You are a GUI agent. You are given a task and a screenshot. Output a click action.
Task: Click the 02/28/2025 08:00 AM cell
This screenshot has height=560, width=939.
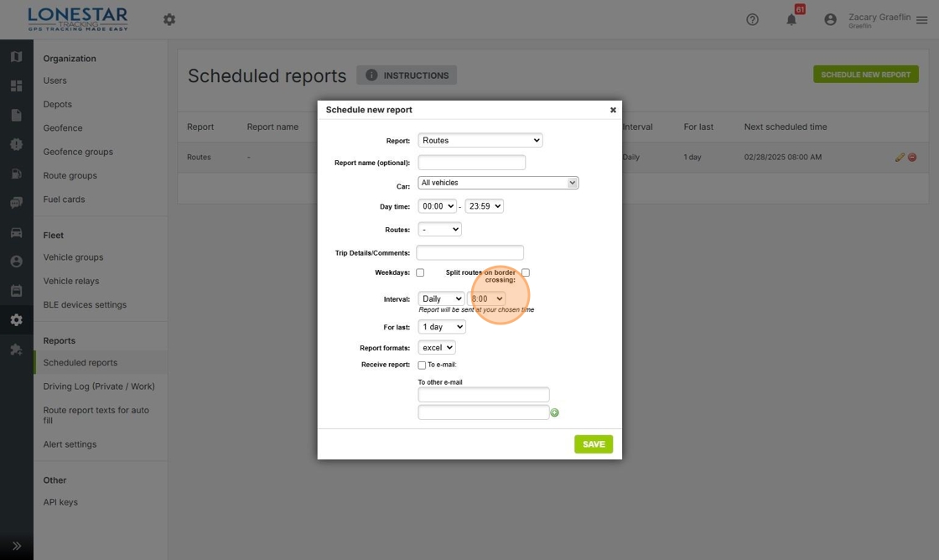tap(783, 157)
